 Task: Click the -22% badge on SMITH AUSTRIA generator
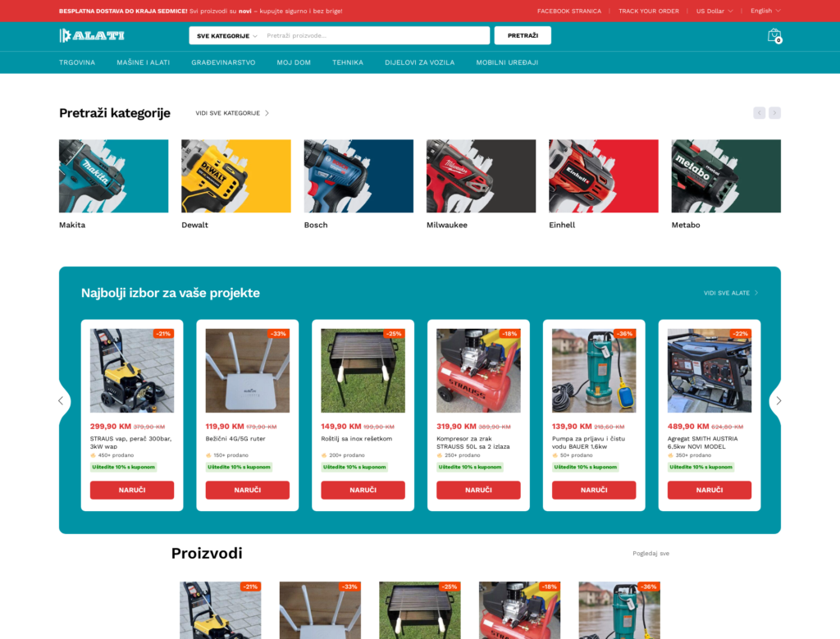[741, 334]
